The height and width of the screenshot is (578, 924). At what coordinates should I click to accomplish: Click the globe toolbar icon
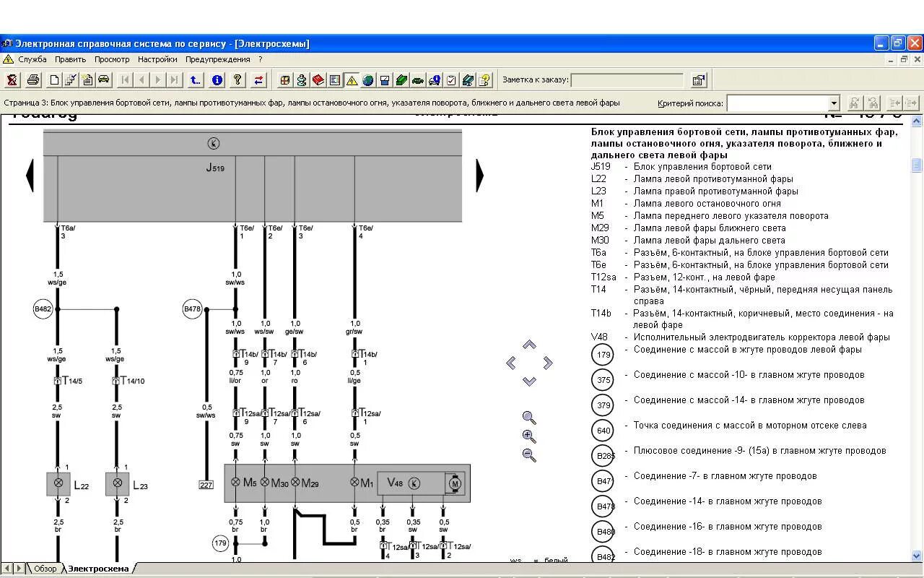click(x=368, y=80)
